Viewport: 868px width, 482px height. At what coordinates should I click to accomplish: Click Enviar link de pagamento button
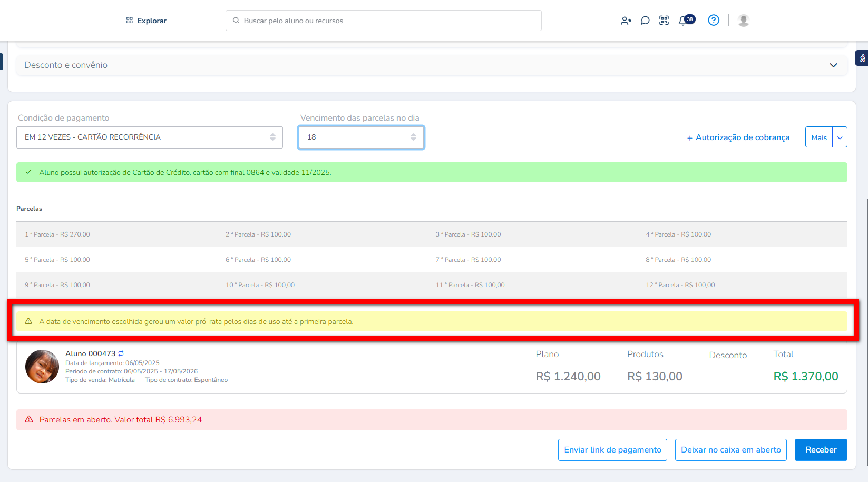click(612, 450)
